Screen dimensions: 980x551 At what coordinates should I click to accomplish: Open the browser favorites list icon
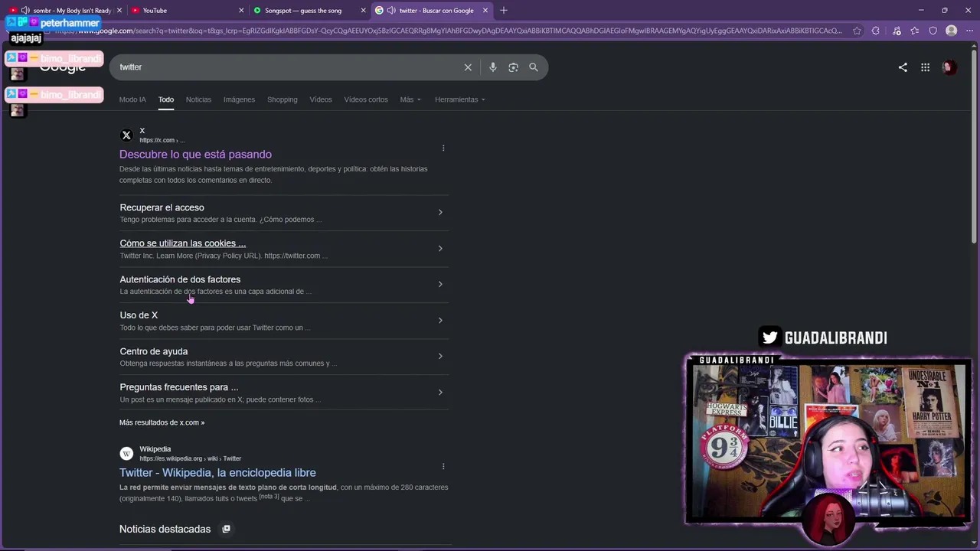coord(915,31)
